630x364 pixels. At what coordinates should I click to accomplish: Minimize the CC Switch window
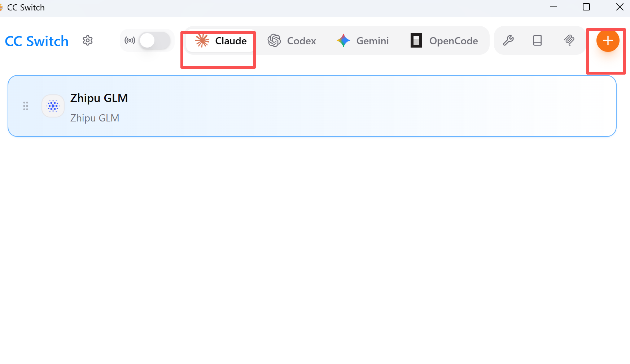[x=554, y=7]
